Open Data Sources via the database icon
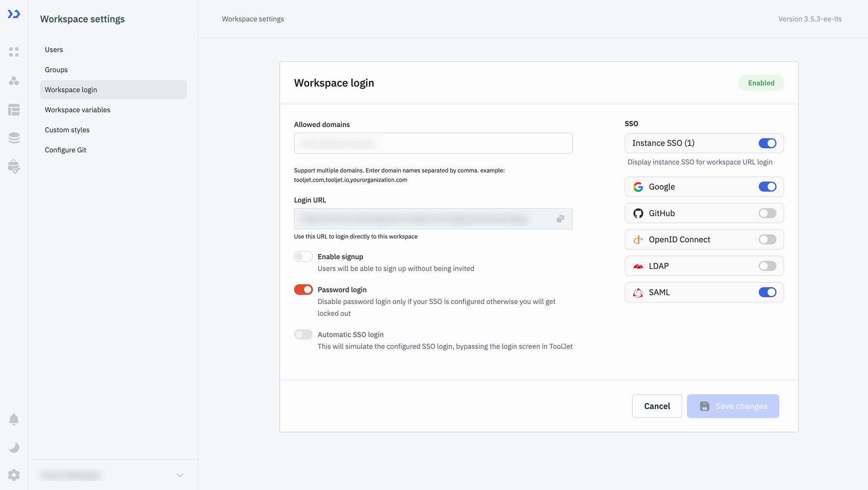 pos(14,137)
